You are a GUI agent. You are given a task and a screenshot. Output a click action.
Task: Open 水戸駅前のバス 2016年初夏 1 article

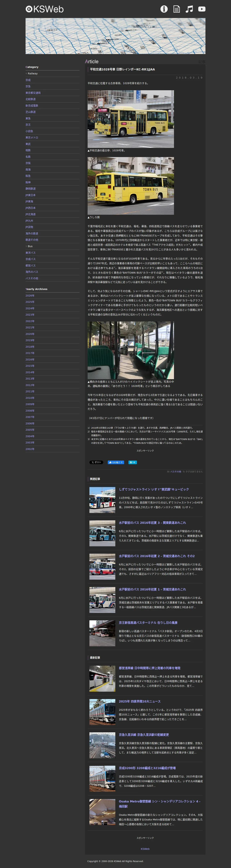[152, 589]
